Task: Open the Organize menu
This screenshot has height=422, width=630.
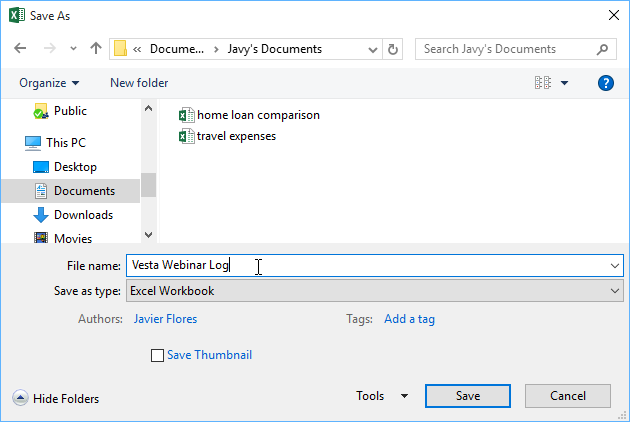Action: pos(49,83)
